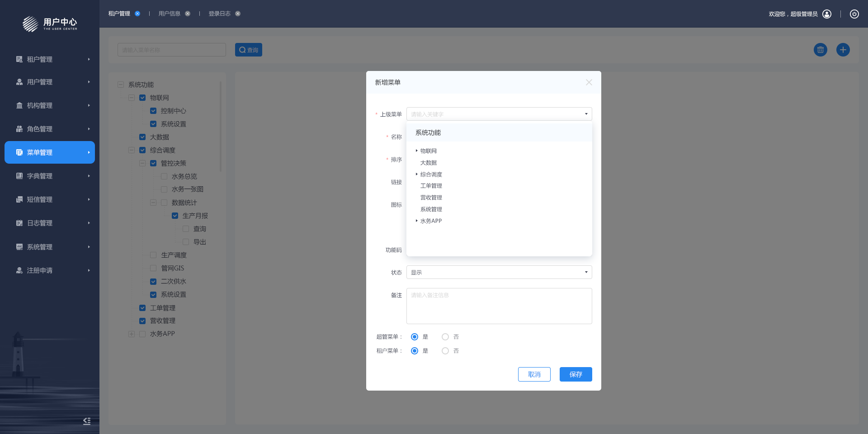
Task: Select 是 for 超管菜单
Action: 415,337
